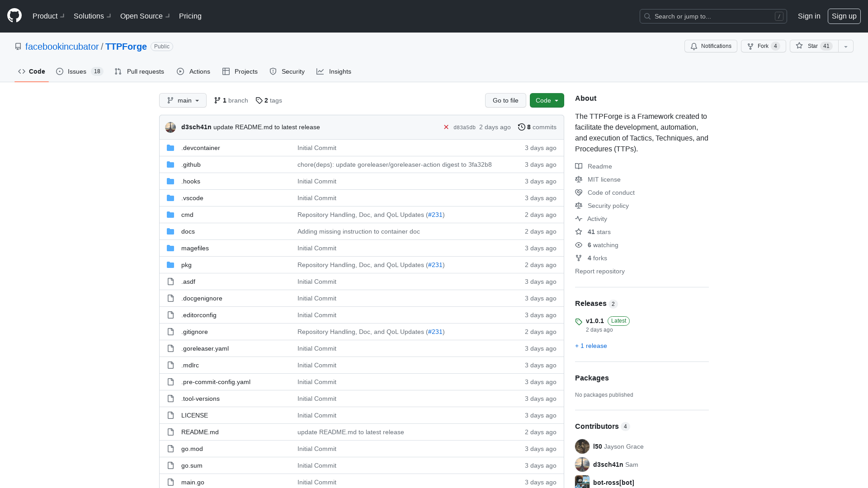Click the Pull requests icon
This screenshot has height=488, width=868.
(118, 71)
